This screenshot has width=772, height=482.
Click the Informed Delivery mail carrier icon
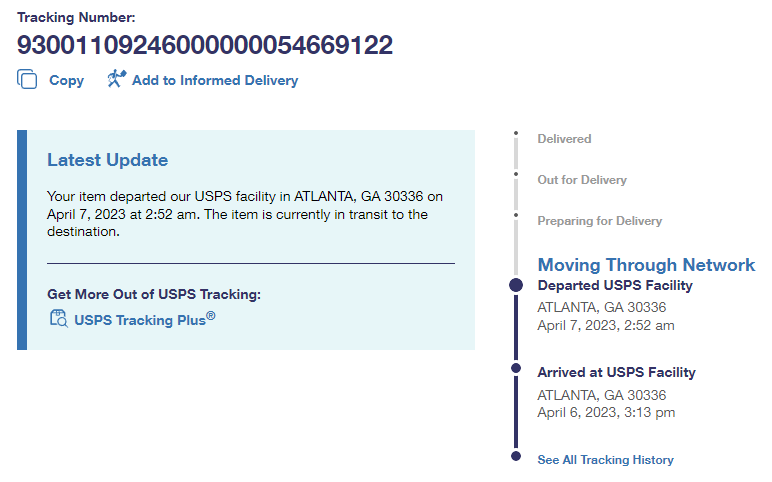(x=117, y=79)
